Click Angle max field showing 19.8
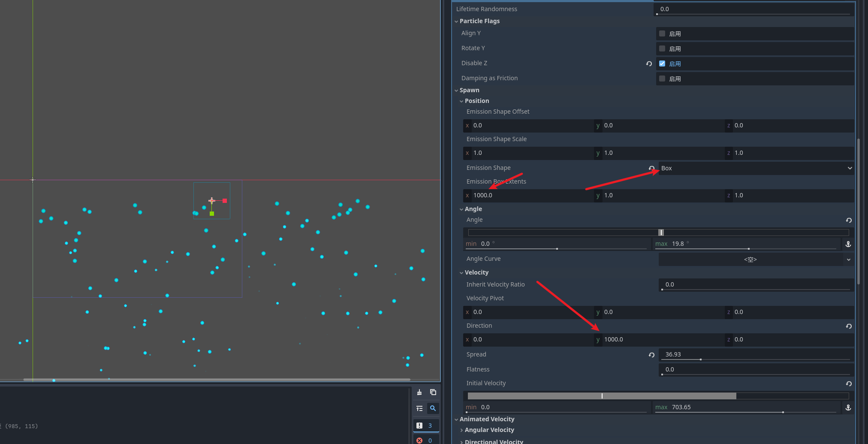The width and height of the screenshot is (868, 444). (747, 244)
